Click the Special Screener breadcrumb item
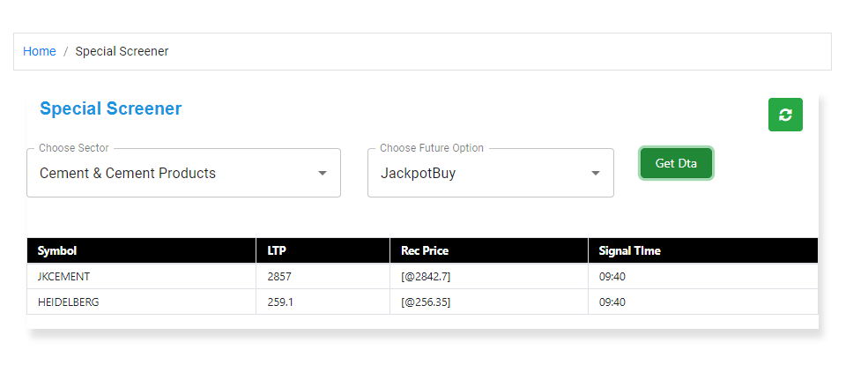Image resolution: width=868 pixels, height=380 pixels. point(122,51)
